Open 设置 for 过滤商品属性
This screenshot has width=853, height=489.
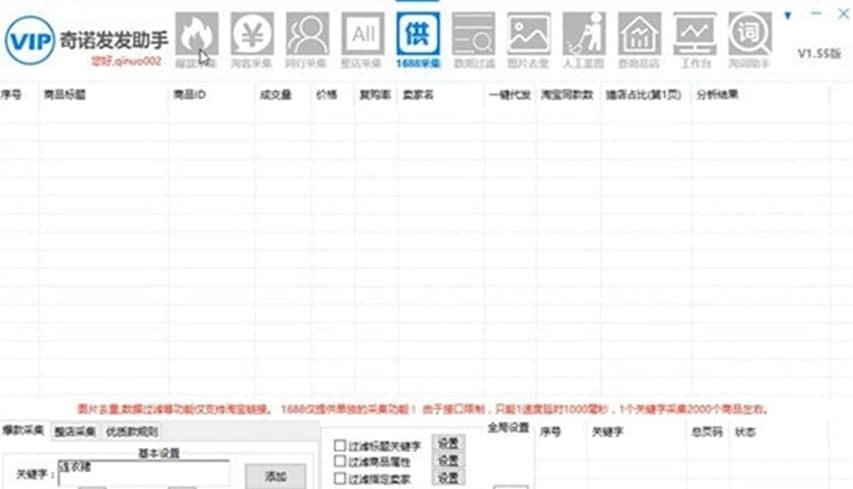click(448, 461)
